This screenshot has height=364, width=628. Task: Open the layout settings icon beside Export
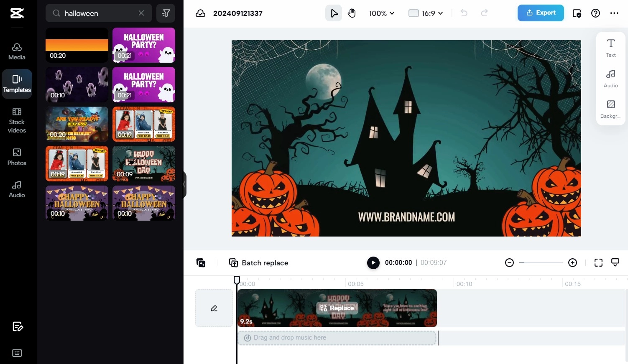click(577, 13)
